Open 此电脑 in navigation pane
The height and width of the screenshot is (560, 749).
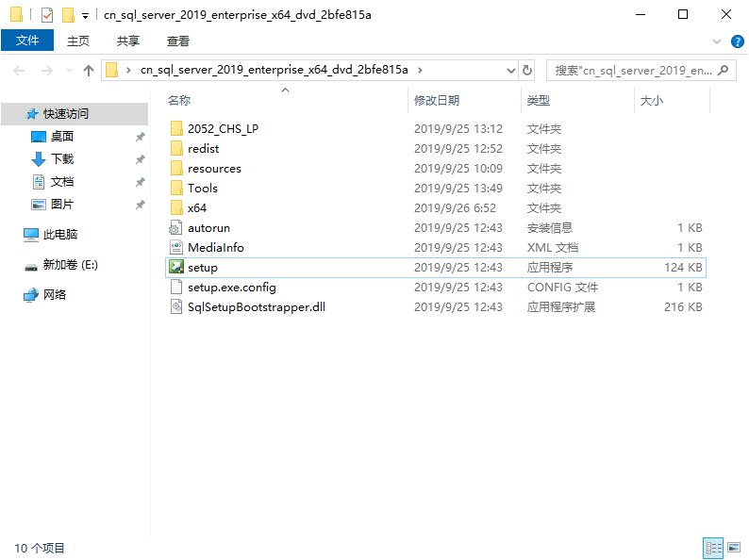point(60,235)
